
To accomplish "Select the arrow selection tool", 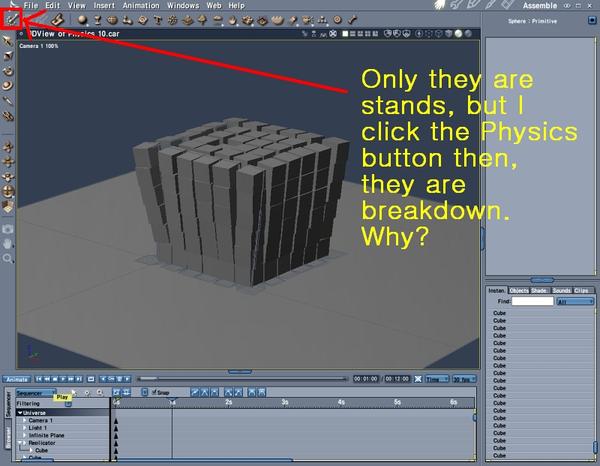I will 8,41.
